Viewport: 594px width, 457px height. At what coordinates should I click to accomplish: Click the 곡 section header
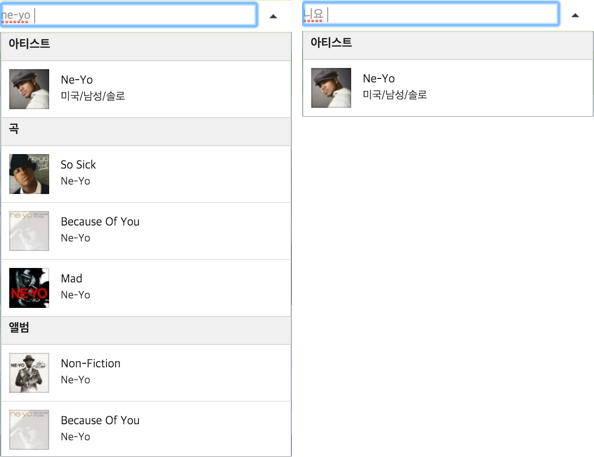(146, 131)
